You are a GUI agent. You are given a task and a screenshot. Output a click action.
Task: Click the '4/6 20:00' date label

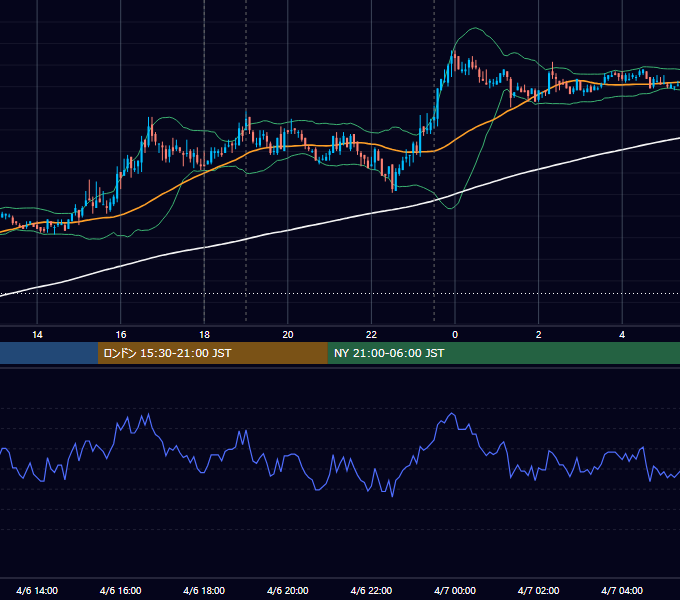288,590
